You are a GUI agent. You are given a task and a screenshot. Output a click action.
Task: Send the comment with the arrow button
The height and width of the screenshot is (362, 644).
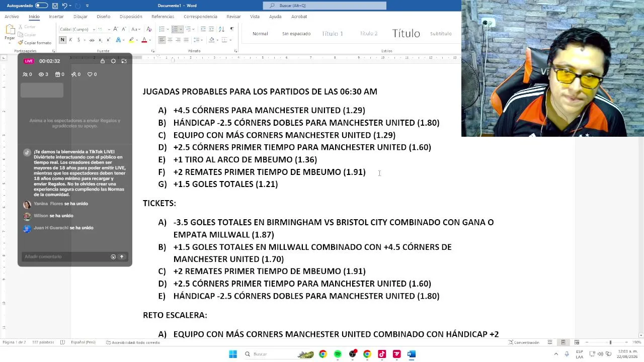click(x=121, y=256)
